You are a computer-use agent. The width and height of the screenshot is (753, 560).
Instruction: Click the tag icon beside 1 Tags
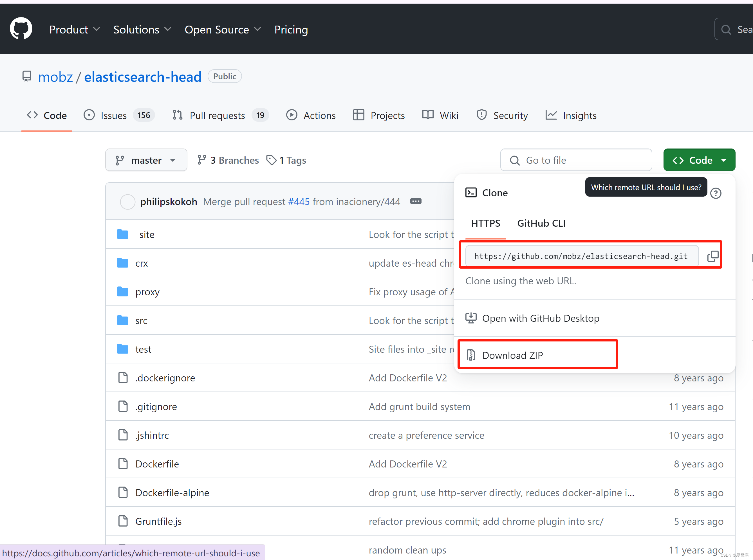271,160
